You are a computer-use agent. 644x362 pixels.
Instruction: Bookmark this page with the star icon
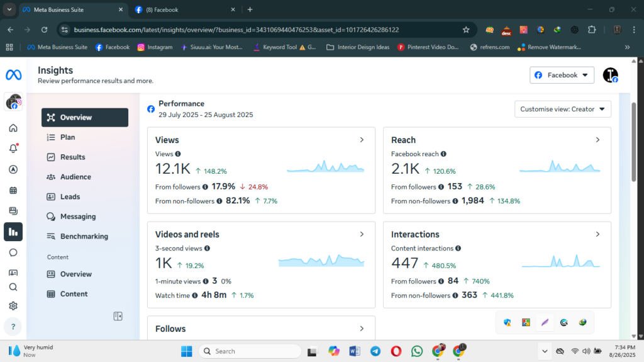[466, 30]
